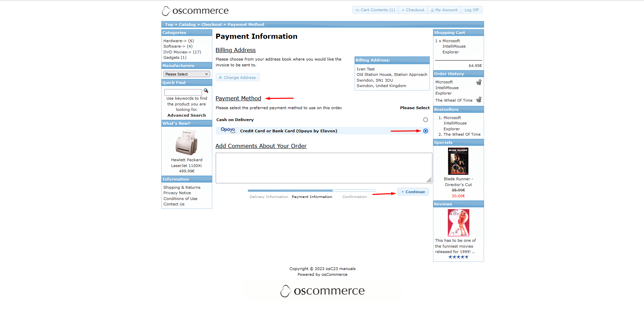Click Microsoft IntelliMouse Explorer in Shopping Cart box
This screenshot has width=644, height=318.
454,46
